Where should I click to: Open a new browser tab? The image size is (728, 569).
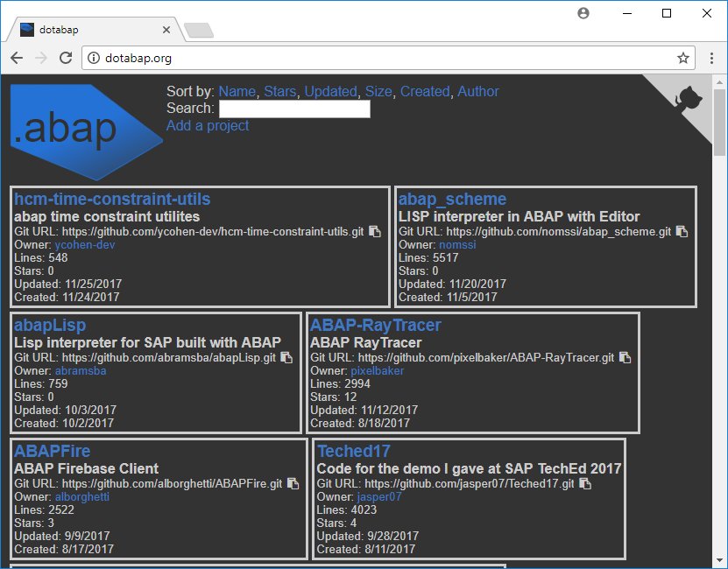[x=199, y=30]
